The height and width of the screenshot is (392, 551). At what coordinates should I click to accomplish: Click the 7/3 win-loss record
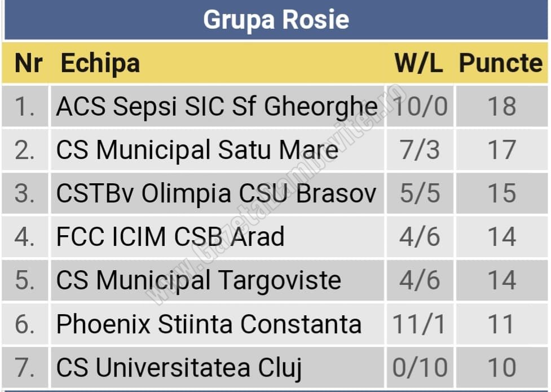coord(420,150)
